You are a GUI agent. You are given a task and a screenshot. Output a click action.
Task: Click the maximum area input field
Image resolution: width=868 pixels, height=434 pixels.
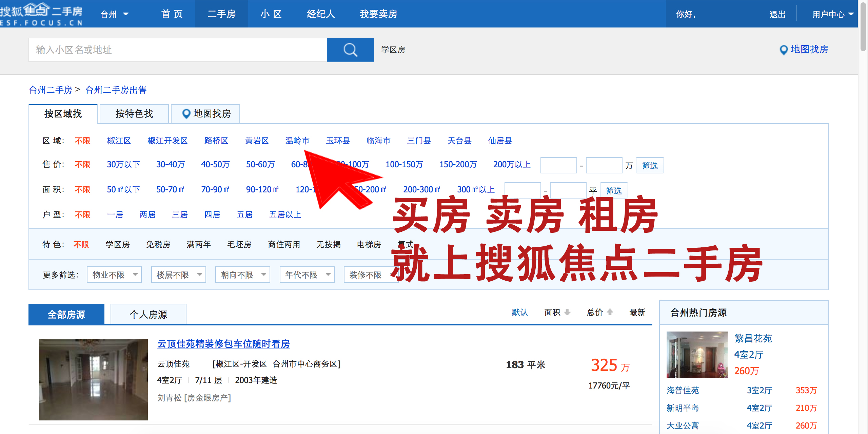(x=568, y=190)
